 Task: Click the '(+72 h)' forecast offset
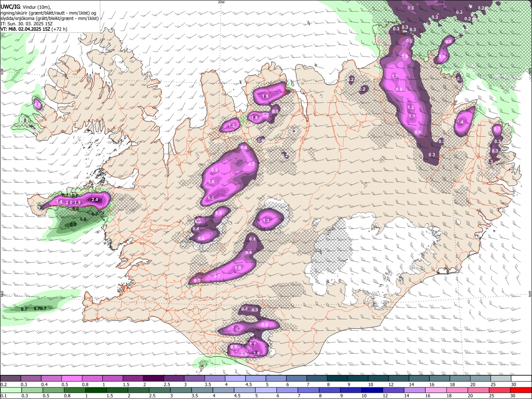59,29
